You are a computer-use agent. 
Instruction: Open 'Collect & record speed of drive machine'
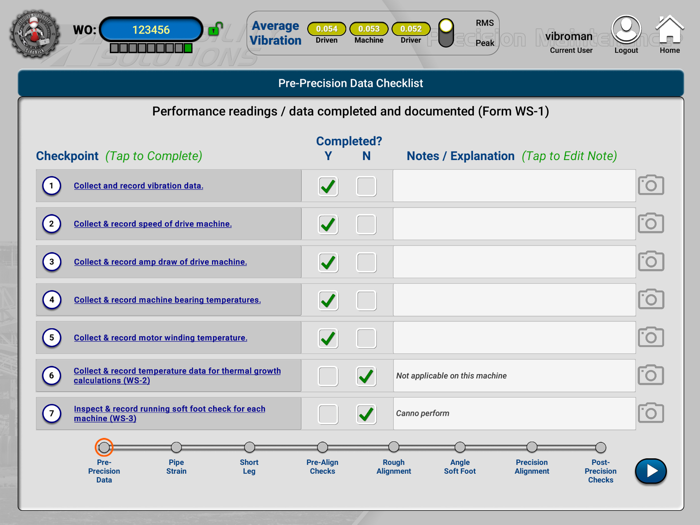[153, 224]
